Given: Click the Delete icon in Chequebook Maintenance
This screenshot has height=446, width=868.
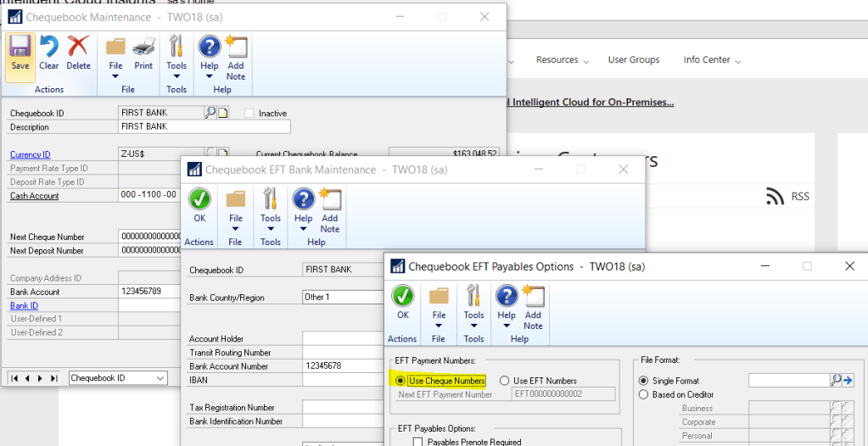Looking at the screenshot, I should pos(78,53).
